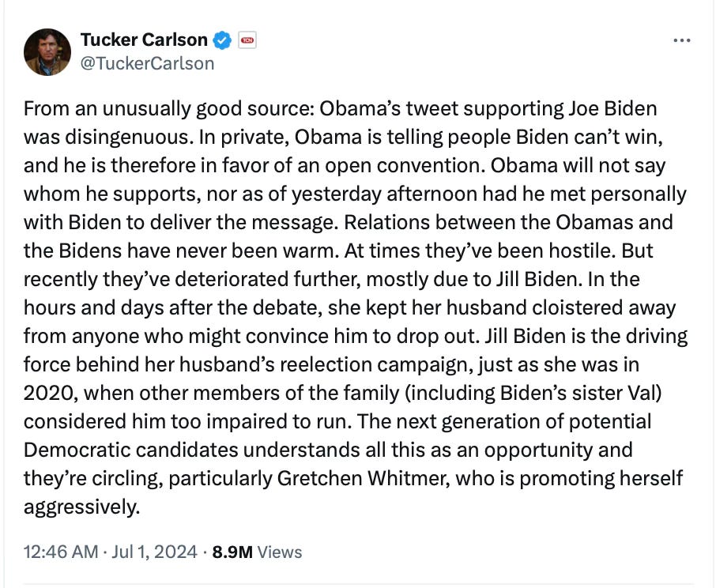Click the blue verified checkmark badge

pyautogui.click(x=222, y=40)
